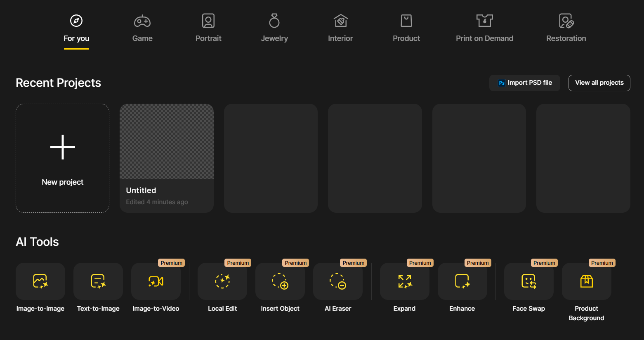This screenshot has height=340, width=644.
Task: Open the AI Eraser tool
Action: coord(338,281)
